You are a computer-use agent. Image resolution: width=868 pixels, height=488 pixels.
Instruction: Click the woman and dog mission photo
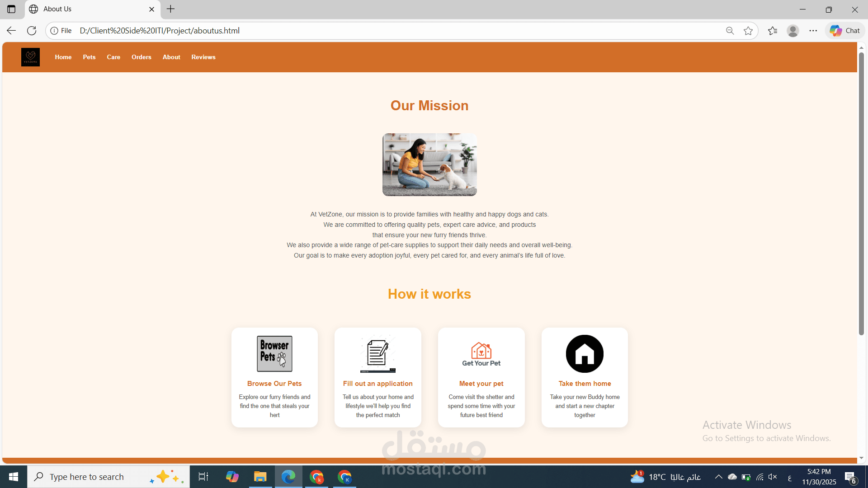[x=429, y=164]
